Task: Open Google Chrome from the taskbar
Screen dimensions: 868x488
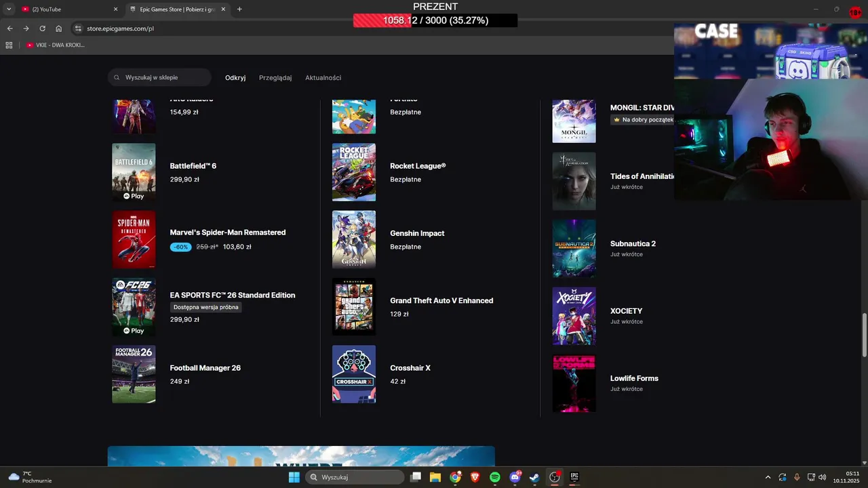Action: 455,477
